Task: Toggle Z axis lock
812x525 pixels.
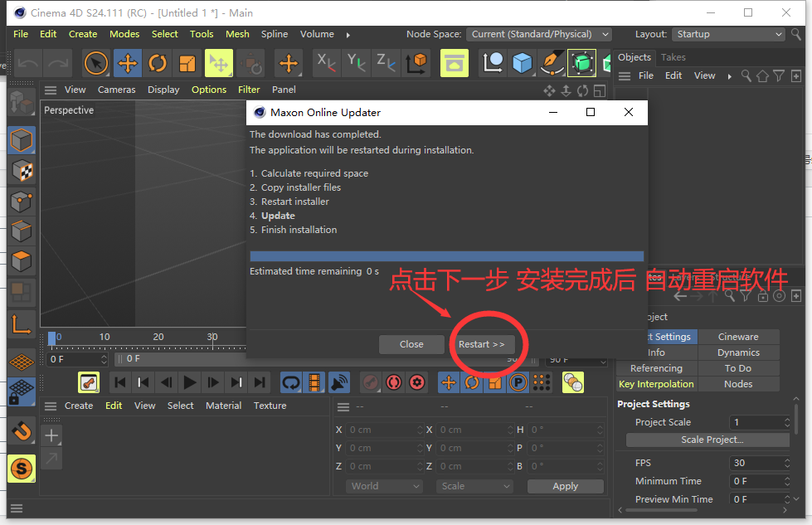Action: [x=386, y=63]
